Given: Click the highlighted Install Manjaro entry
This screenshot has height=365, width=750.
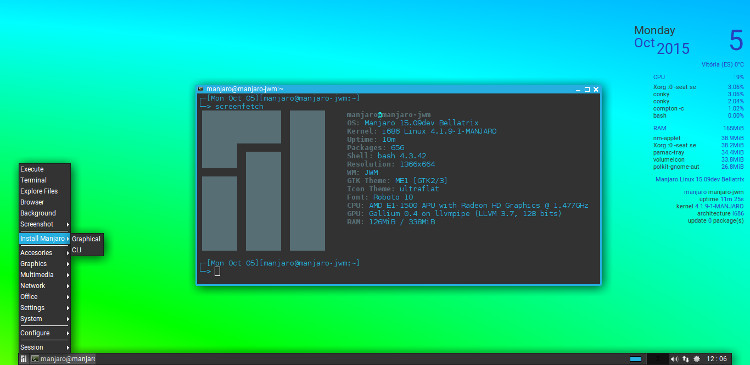Looking at the screenshot, I should tap(44, 238).
